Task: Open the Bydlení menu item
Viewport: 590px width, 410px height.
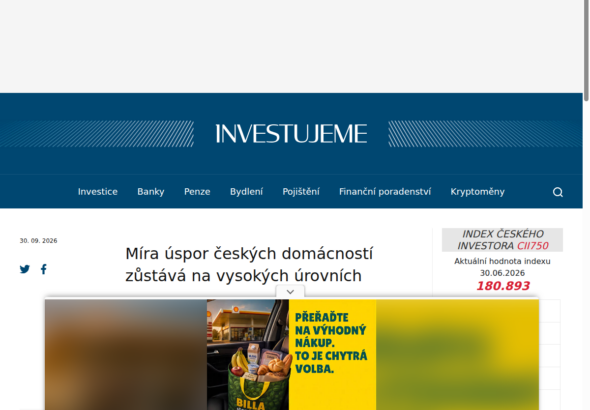Action: 246,191
